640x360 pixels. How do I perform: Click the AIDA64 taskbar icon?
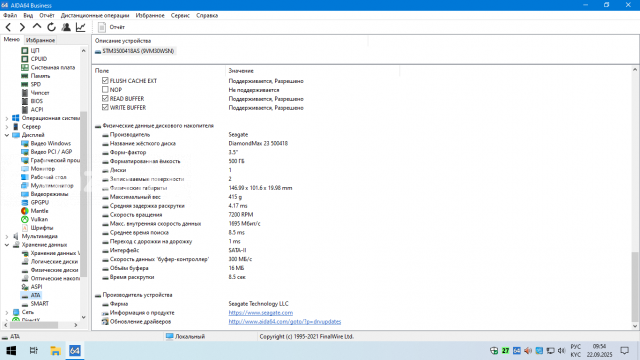tap(75, 351)
